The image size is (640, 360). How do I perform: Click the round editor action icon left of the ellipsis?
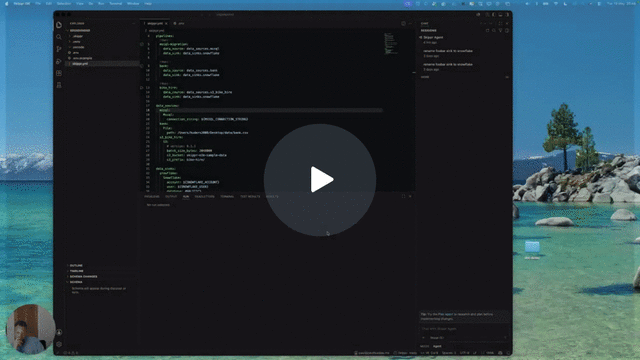click(x=403, y=24)
